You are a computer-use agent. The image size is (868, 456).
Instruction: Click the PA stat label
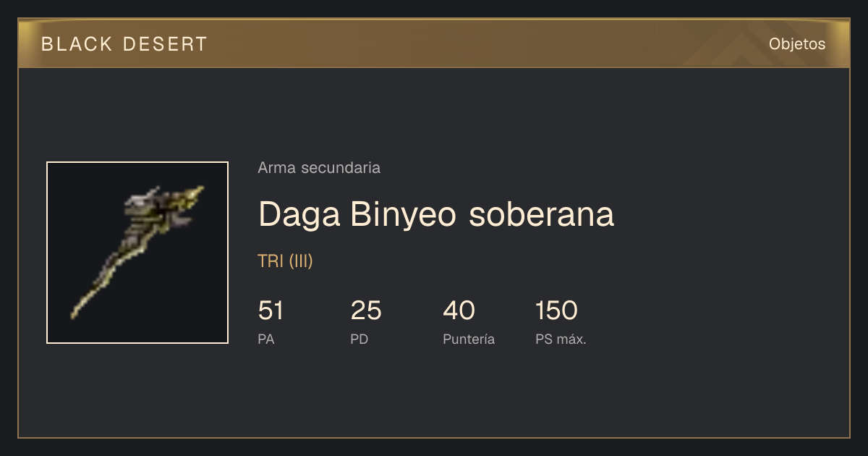(266, 339)
